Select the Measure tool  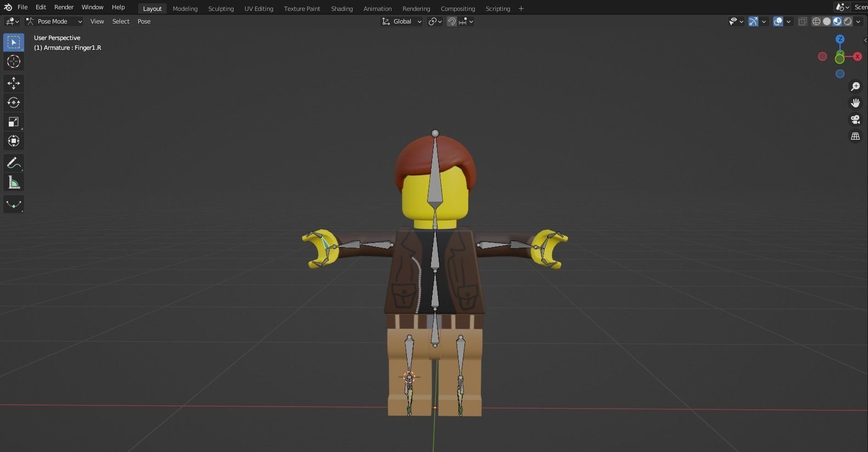(14, 182)
